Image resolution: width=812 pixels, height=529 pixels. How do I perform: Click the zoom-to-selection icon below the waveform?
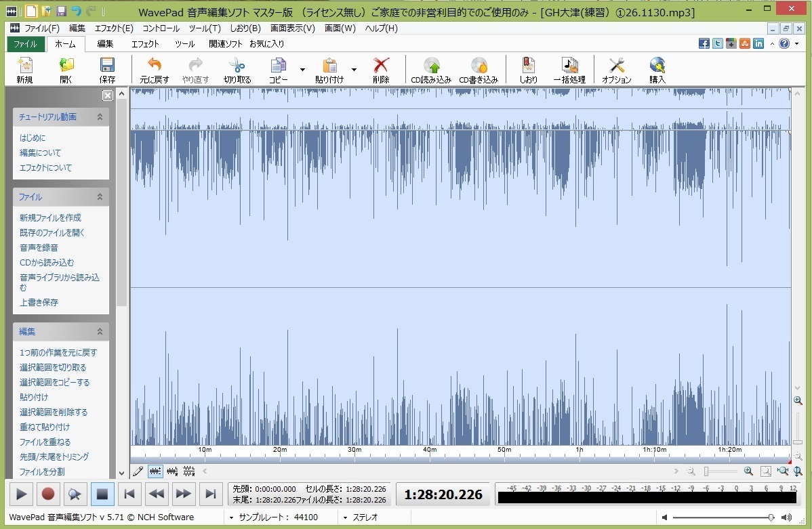[765, 471]
